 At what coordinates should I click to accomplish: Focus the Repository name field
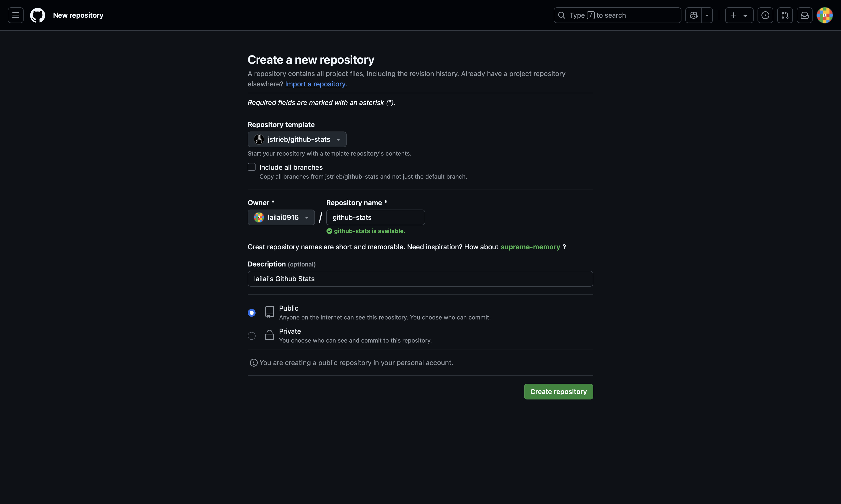(x=375, y=217)
